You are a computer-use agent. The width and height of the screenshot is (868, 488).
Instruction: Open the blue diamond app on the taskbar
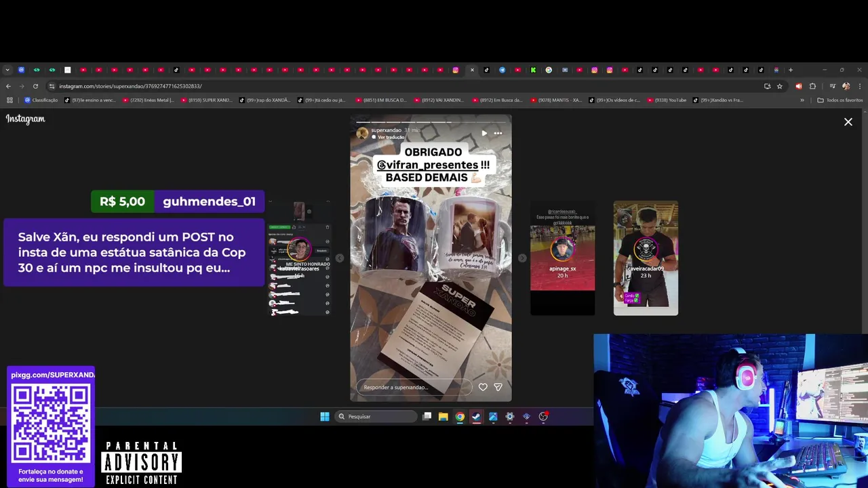pyautogui.click(x=526, y=416)
